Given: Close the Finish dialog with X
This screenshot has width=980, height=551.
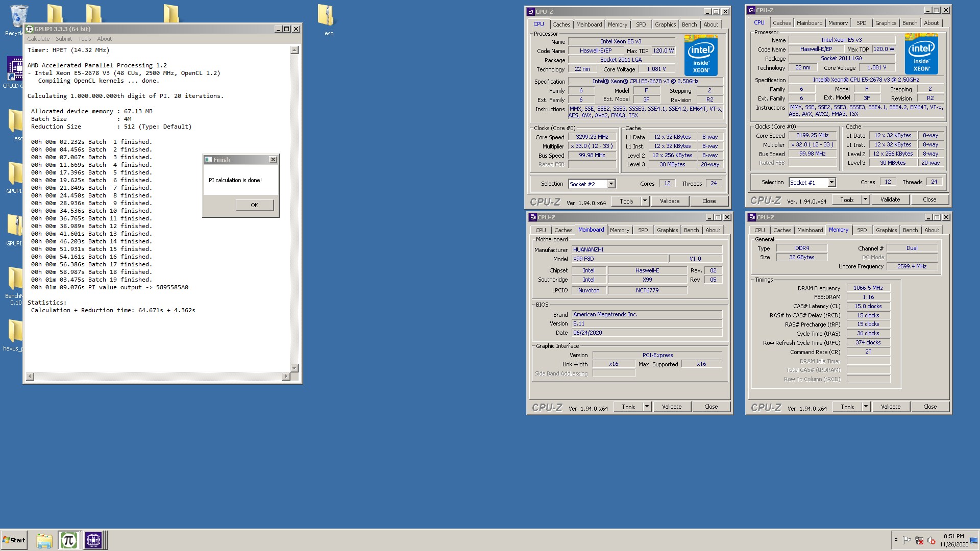Looking at the screenshot, I should click(x=273, y=160).
